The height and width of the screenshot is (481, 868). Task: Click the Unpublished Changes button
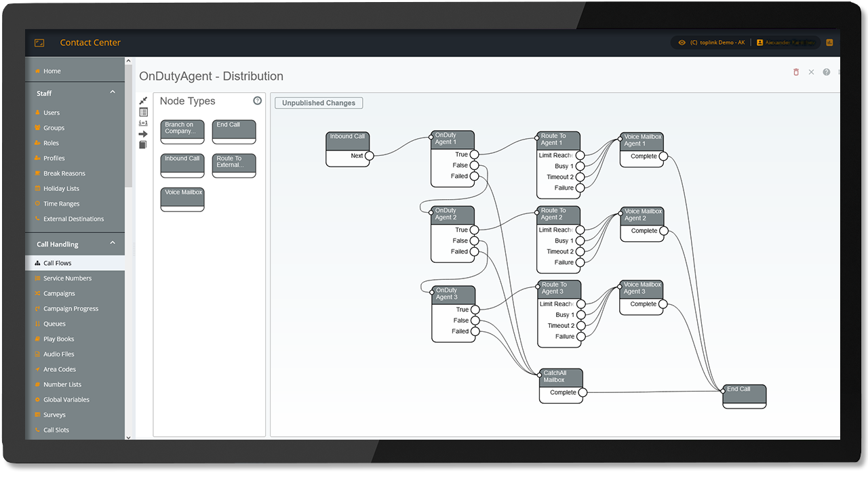pyautogui.click(x=319, y=103)
